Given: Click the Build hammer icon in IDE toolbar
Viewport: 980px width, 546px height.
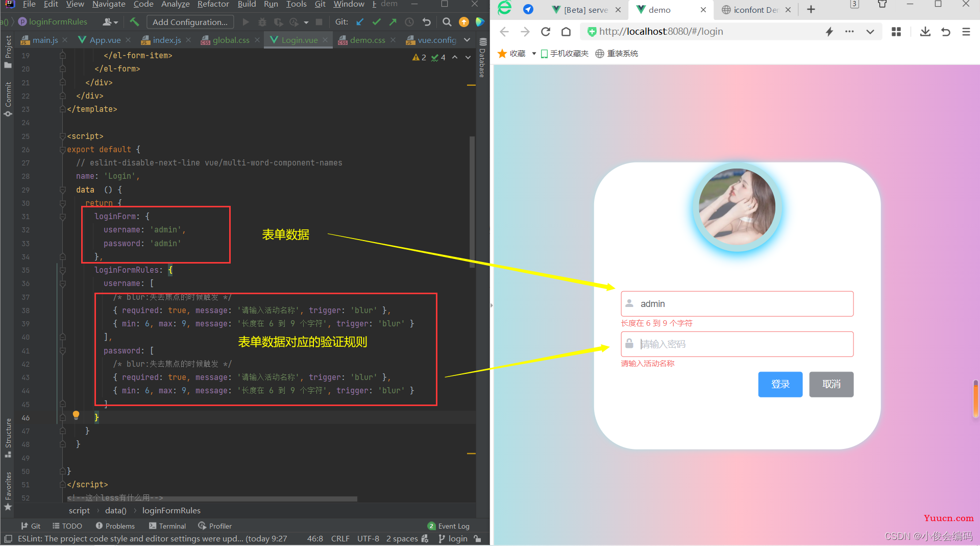Looking at the screenshot, I should (134, 22).
